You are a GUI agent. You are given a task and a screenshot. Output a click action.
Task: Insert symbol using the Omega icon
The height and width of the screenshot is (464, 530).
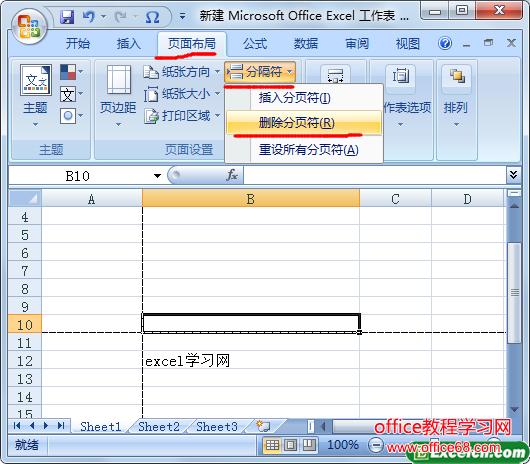pos(152,17)
